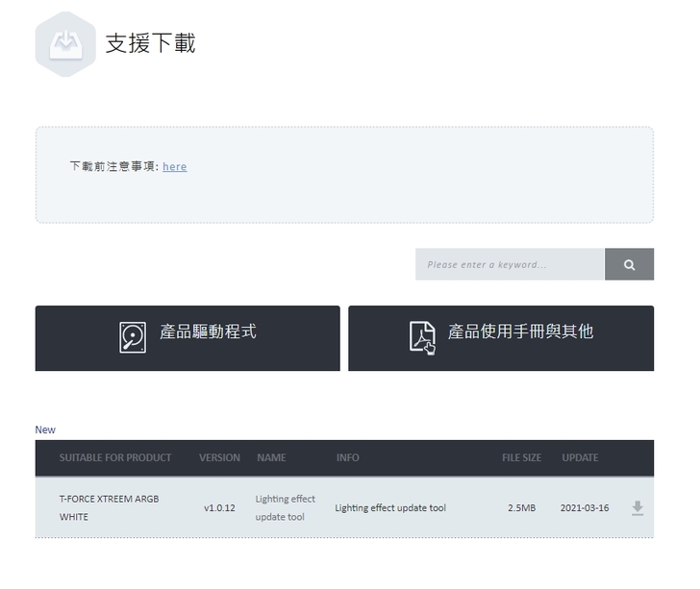
Task: Click the hard drive icon in driver tab
Action: pos(133,336)
